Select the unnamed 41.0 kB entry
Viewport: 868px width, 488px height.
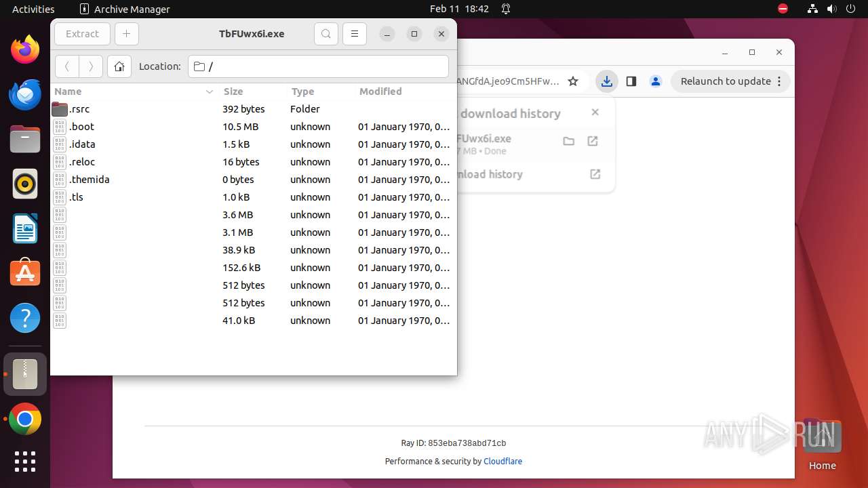(x=254, y=321)
